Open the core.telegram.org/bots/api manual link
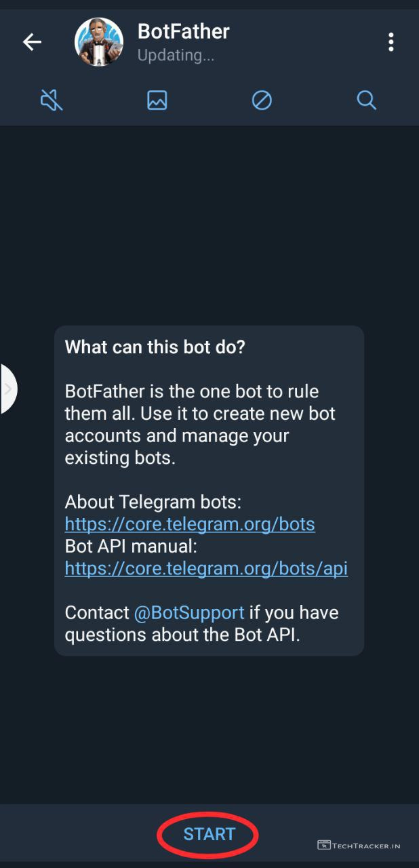The width and height of the screenshot is (419, 868). pyautogui.click(x=206, y=568)
